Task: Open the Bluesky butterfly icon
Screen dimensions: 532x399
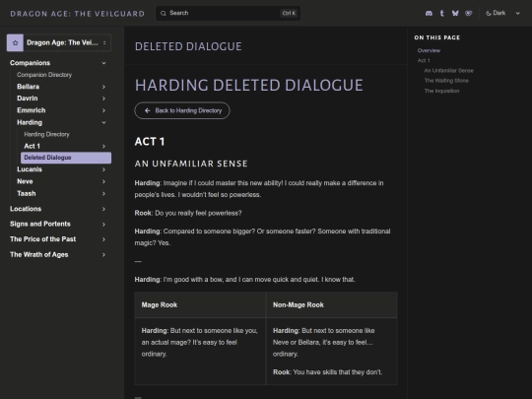Action: (x=455, y=13)
